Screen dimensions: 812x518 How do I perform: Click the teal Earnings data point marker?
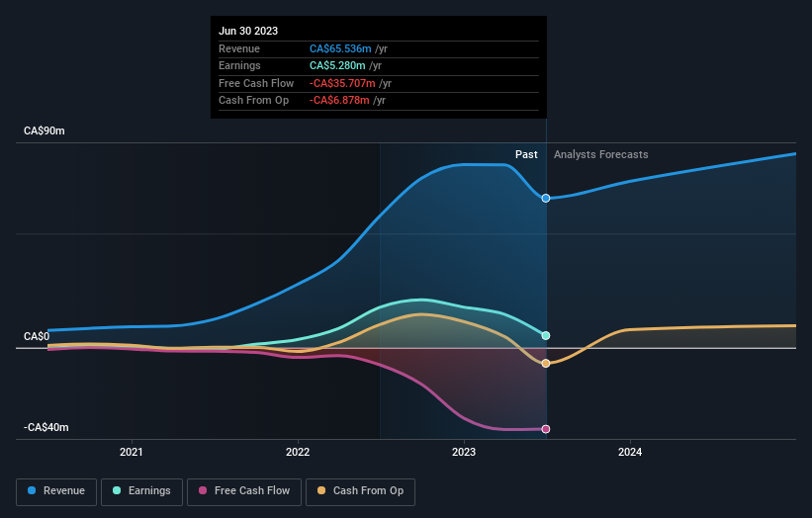(546, 336)
